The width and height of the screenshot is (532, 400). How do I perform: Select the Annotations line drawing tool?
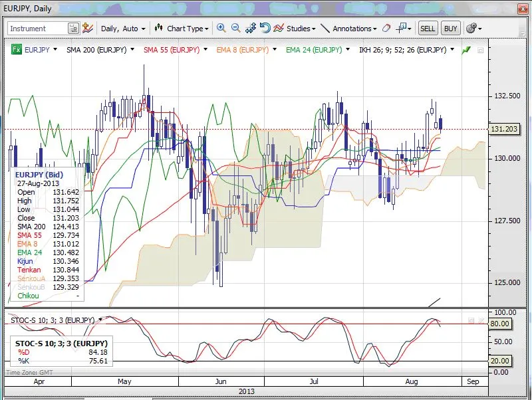[325, 29]
